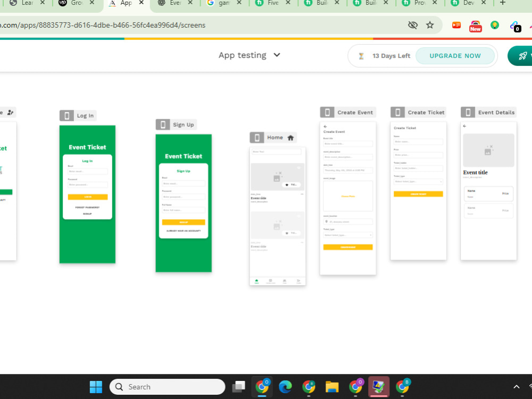Viewport: 532px width, 399px height.
Task: Click the taskbar Search box
Action: pyautogui.click(x=167, y=387)
